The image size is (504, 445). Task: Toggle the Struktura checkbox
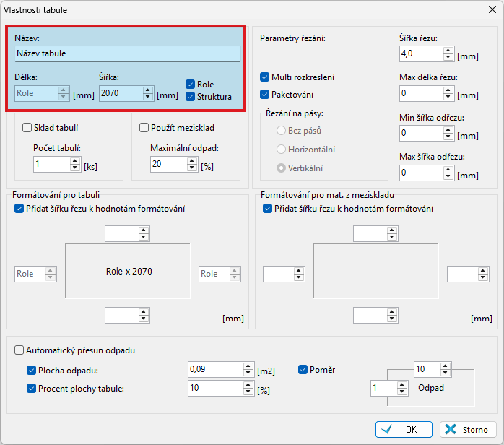pos(191,97)
